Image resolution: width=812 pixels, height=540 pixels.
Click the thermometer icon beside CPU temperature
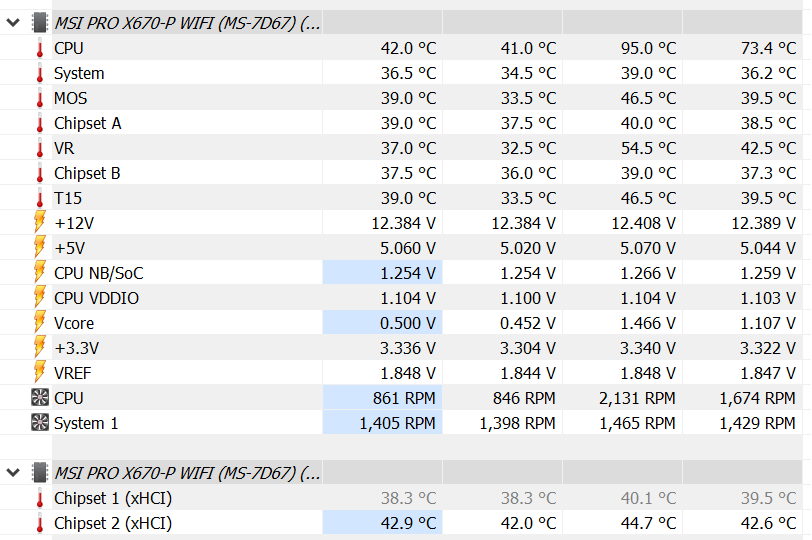(x=40, y=48)
